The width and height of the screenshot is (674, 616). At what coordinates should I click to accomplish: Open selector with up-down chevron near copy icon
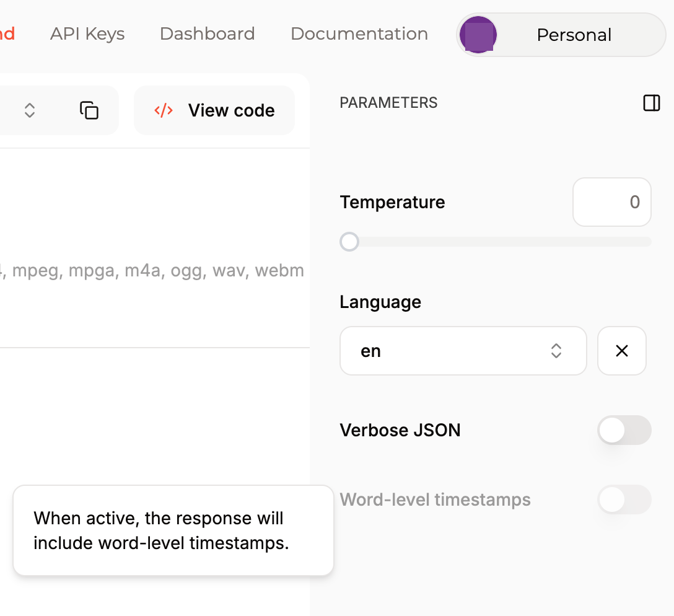click(x=30, y=110)
